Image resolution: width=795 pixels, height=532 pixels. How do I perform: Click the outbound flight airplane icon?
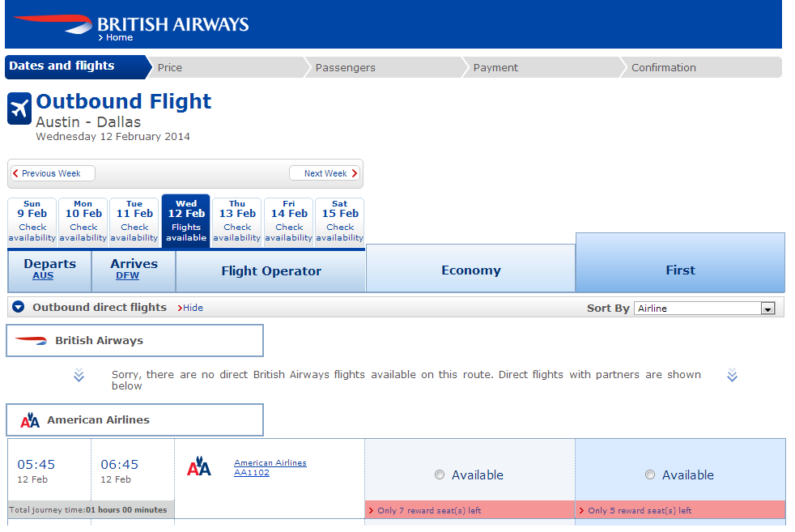(x=19, y=109)
